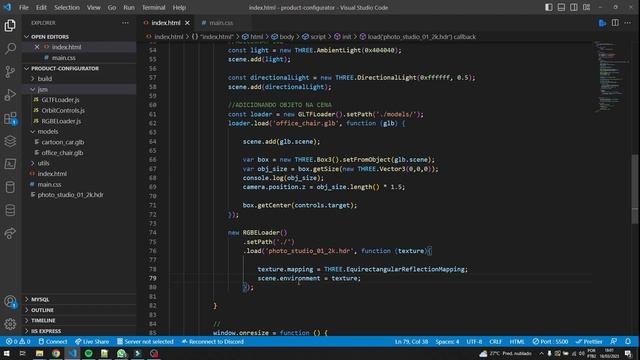Image resolution: width=640 pixels, height=360 pixels.
Task: Click the notifications bell in status bar
Action: click(628, 342)
